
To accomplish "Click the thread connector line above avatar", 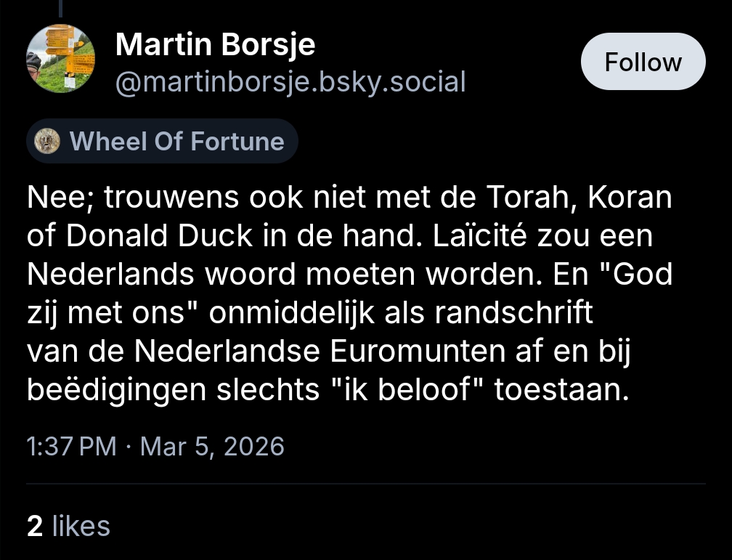I will pyautogui.click(x=61, y=9).
